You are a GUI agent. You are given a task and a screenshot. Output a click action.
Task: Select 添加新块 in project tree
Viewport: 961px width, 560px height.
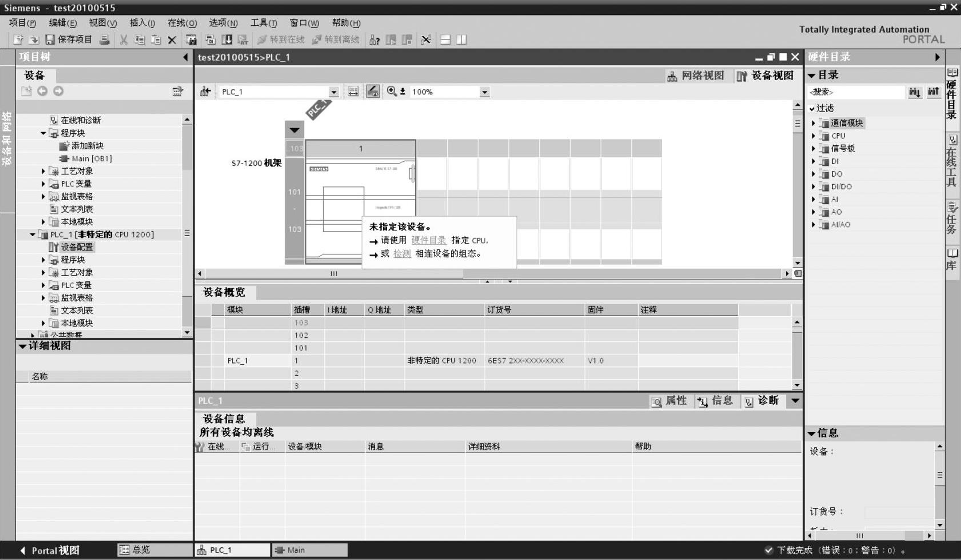[x=87, y=146]
